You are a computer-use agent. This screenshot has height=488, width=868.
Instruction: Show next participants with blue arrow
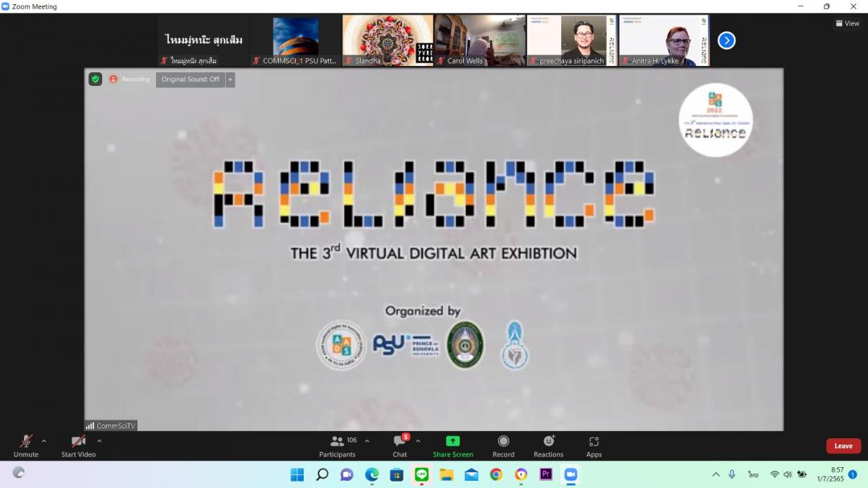pos(727,40)
